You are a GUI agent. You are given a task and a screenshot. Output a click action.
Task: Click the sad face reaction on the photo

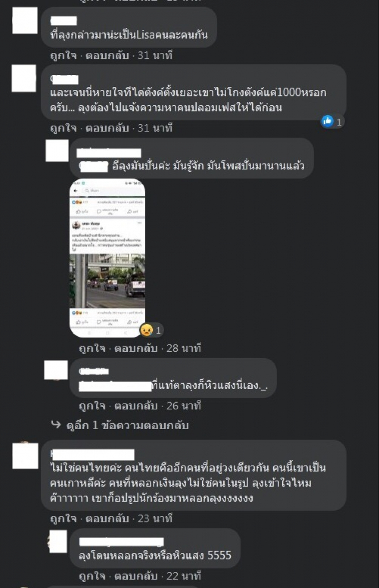[147, 330]
